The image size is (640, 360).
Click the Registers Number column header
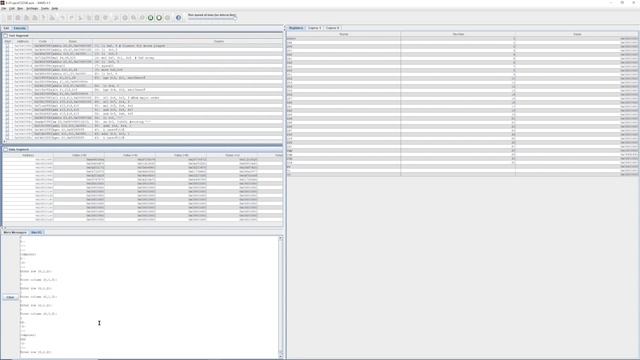(458, 34)
